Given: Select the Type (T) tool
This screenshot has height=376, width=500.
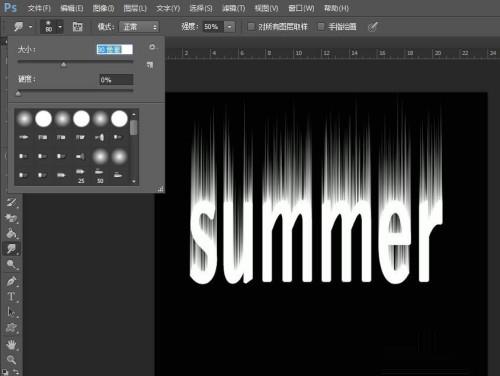Looking at the screenshot, I should point(11,296).
